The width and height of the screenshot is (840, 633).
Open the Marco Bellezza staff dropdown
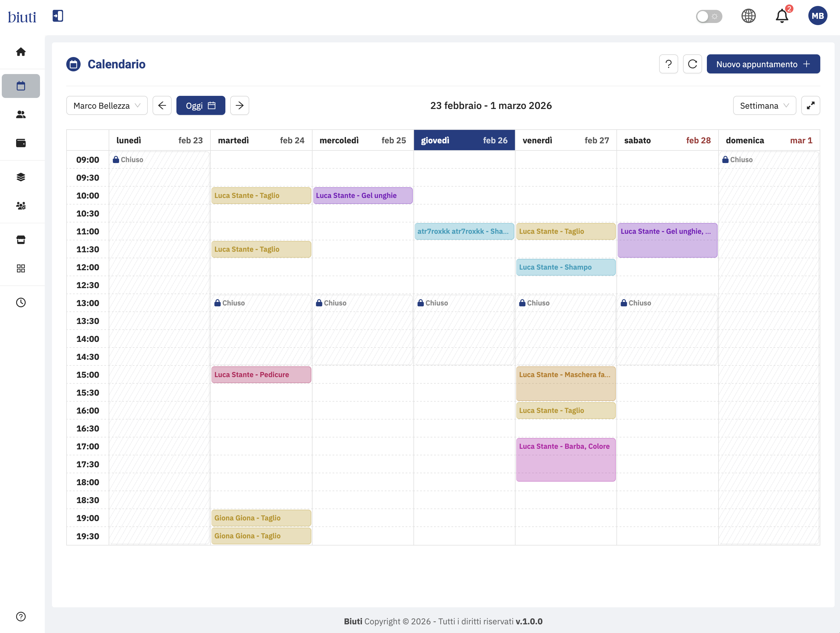[107, 105]
